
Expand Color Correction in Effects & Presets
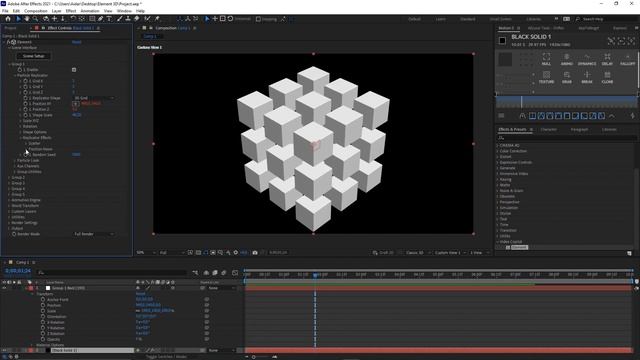click(498, 151)
